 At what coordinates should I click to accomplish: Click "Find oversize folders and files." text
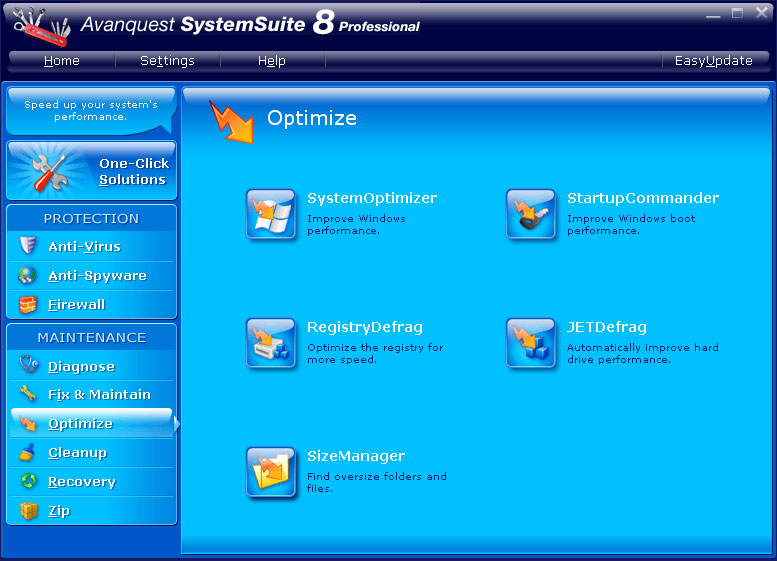click(x=377, y=482)
